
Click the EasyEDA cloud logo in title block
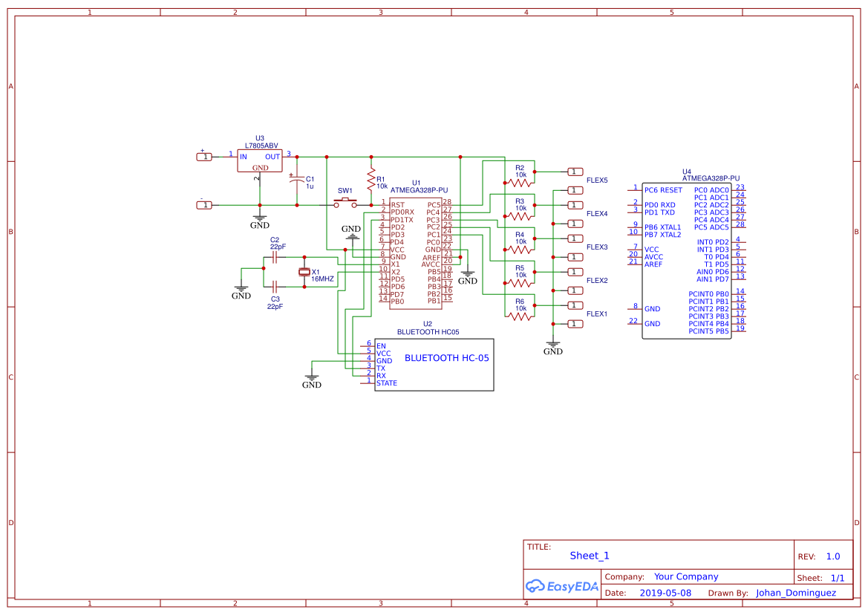(x=562, y=586)
